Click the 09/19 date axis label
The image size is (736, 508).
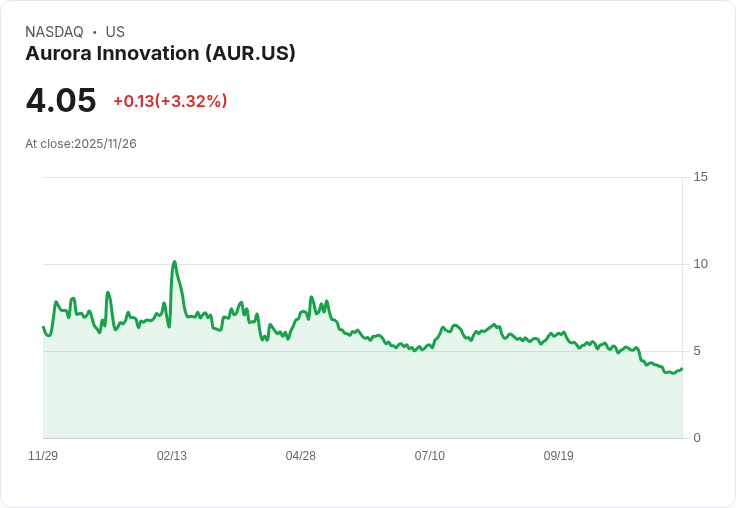(559, 456)
